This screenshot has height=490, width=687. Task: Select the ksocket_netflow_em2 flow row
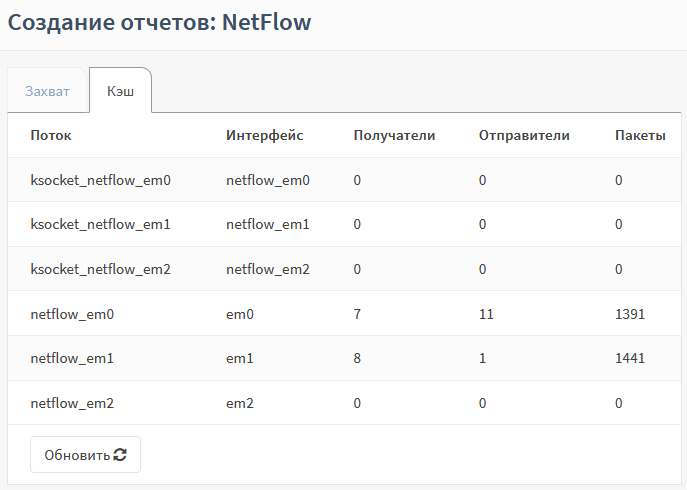point(100,269)
